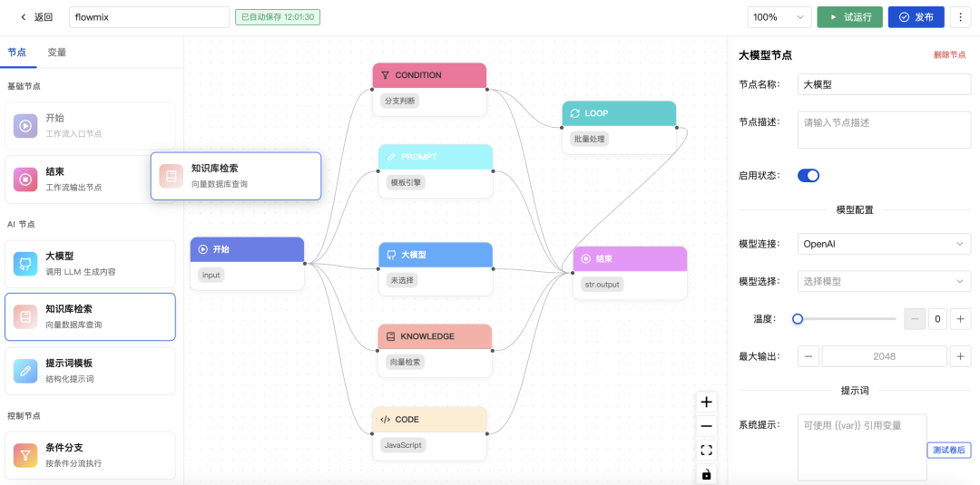Increase 最大输出 with the plus button

coord(961,356)
